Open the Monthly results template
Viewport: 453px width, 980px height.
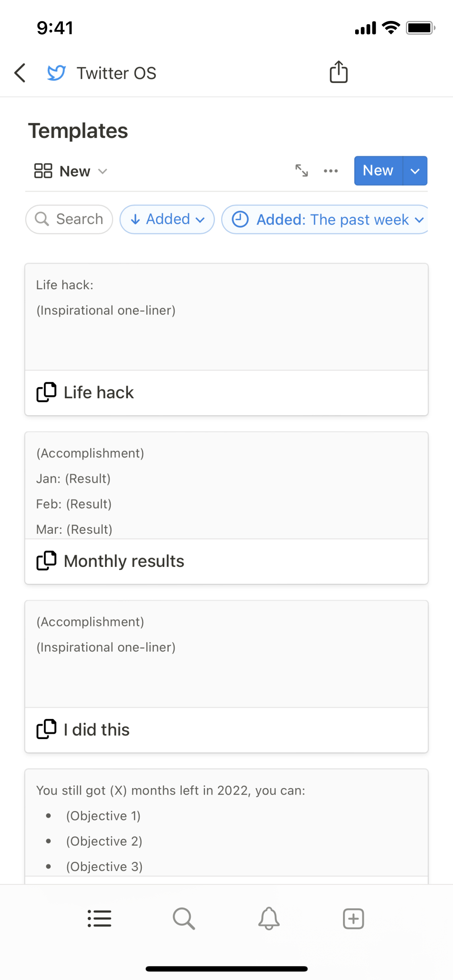point(124,561)
